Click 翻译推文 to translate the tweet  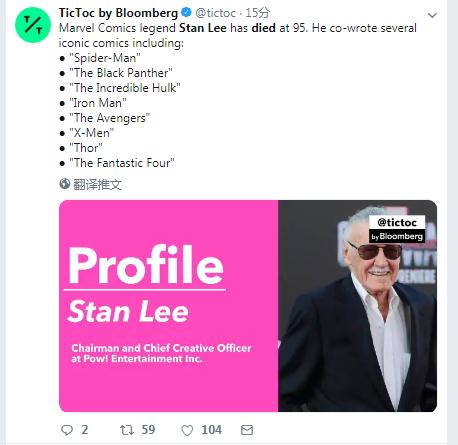point(97,184)
